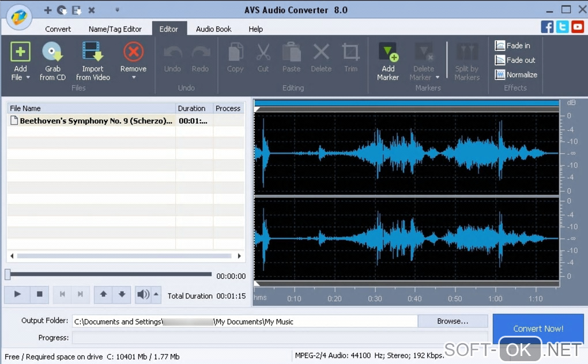Viewport: 588px width, 364px height.
Task: Click the Delete Marker icon
Action: tap(424, 52)
